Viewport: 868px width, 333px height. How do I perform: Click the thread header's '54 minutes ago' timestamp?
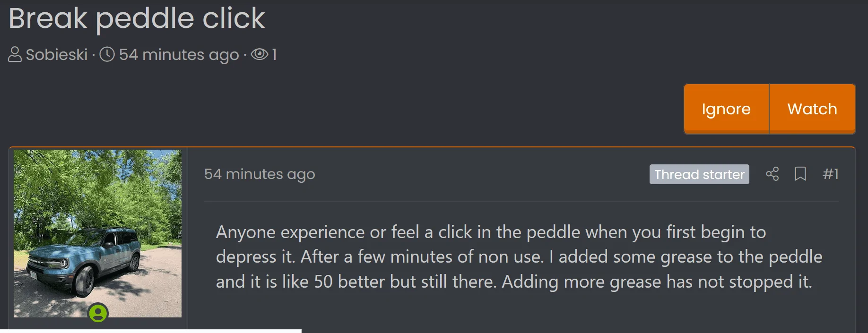tap(179, 55)
